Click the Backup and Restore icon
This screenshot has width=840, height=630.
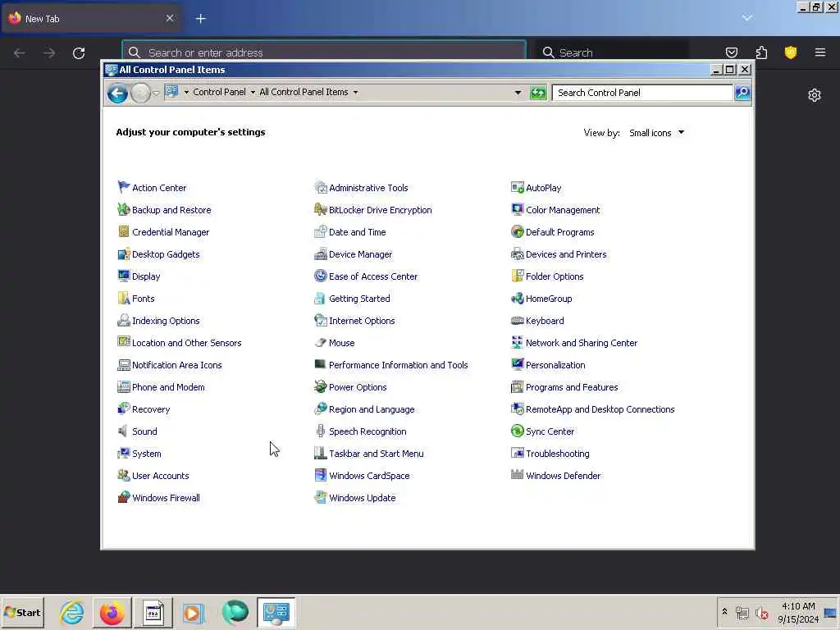(x=124, y=209)
